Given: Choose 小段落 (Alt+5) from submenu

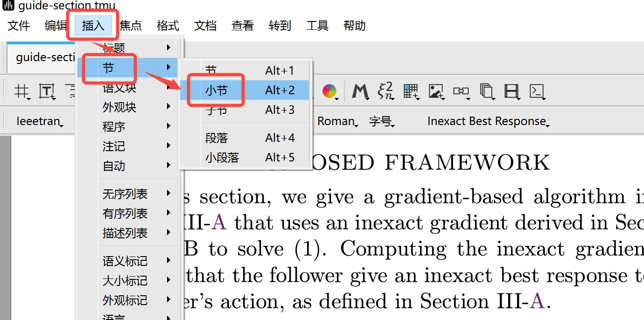Looking at the screenshot, I should (x=245, y=157).
